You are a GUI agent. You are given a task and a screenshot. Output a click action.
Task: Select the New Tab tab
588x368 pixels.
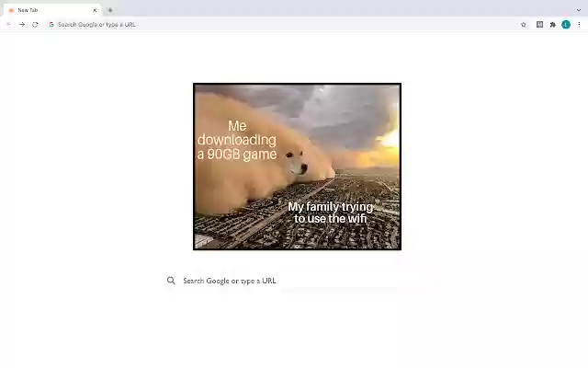[x=52, y=10]
